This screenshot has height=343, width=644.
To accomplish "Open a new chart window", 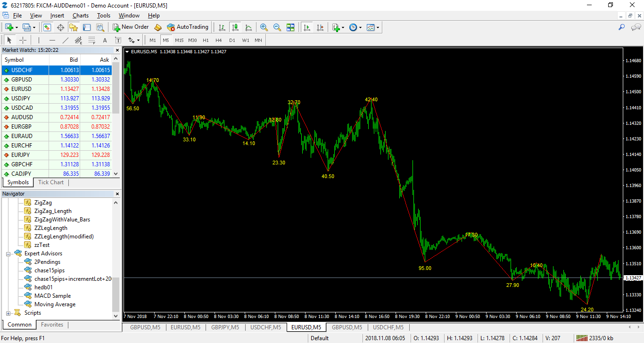I will tap(9, 27).
